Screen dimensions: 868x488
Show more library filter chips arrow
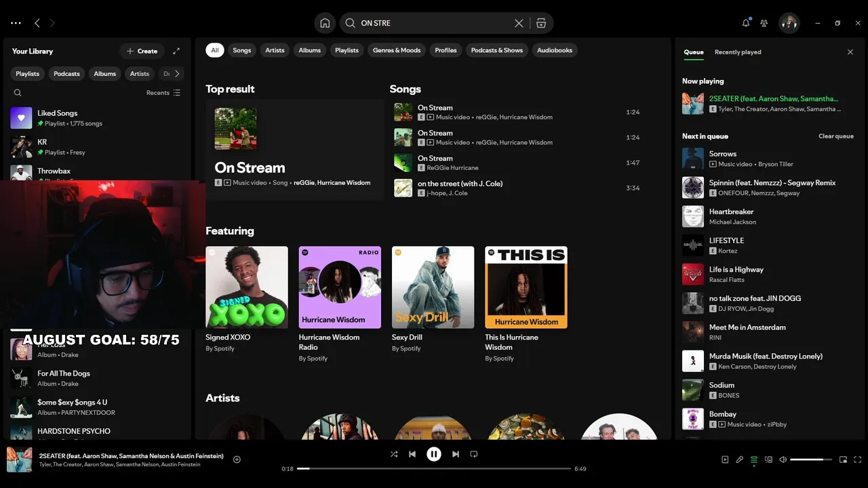pyautogui.click(x=177, y=74)
